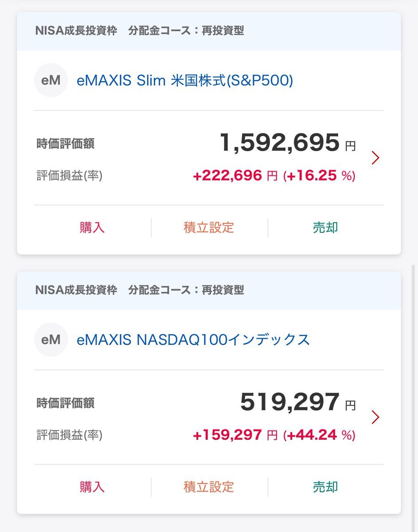Image resolution: width=418 pixels, height=532 pixels.
Task: Click the eM icon beside the S&P500 fund
Action: coord(51,80)
